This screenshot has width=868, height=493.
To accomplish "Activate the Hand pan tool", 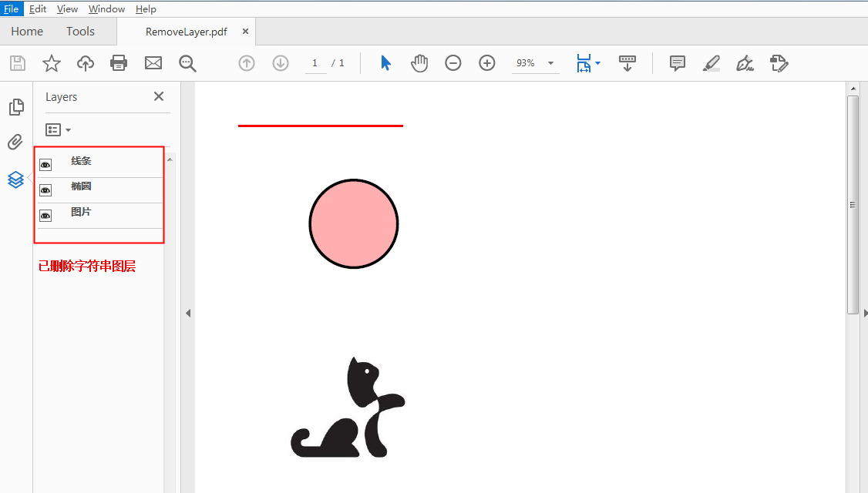I will tap(419, 63).
